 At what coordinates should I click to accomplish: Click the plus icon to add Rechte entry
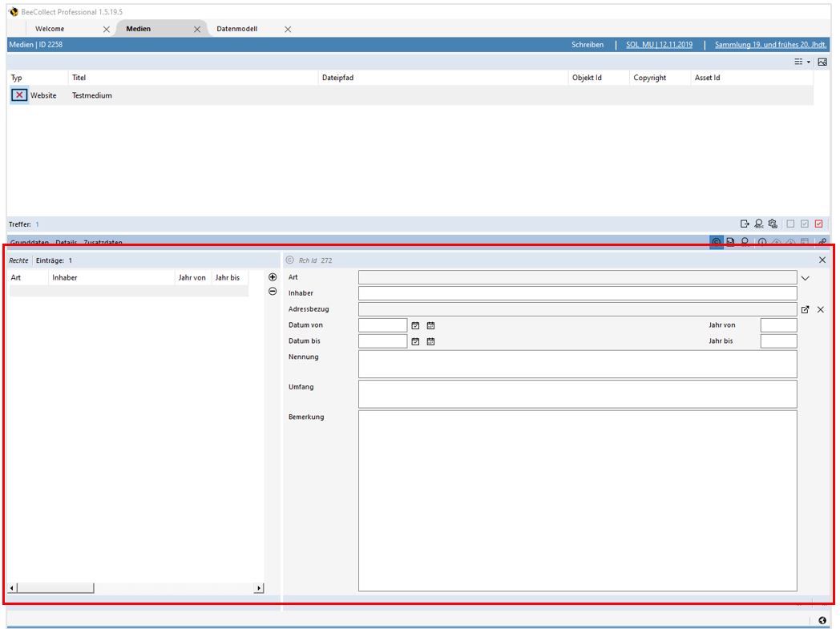(273, 277)
